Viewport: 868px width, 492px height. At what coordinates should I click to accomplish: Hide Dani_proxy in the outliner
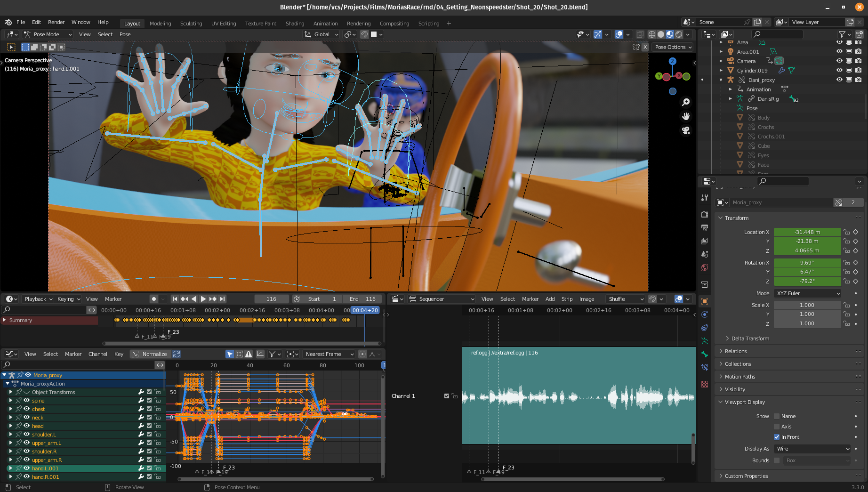point(839,80)
